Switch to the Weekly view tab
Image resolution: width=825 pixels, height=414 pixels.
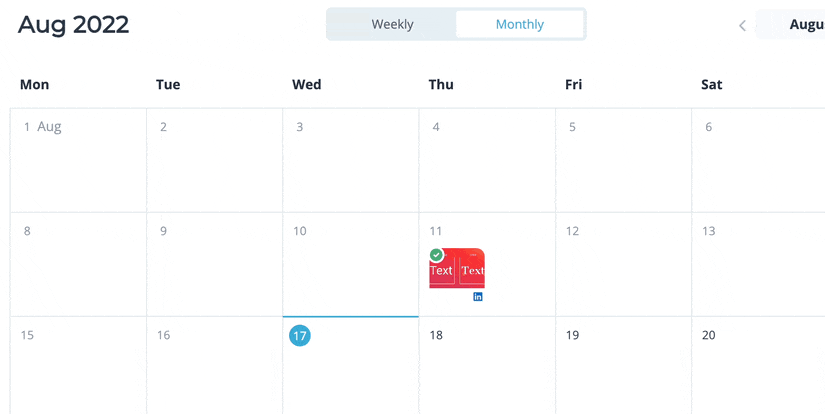point(392,24)
